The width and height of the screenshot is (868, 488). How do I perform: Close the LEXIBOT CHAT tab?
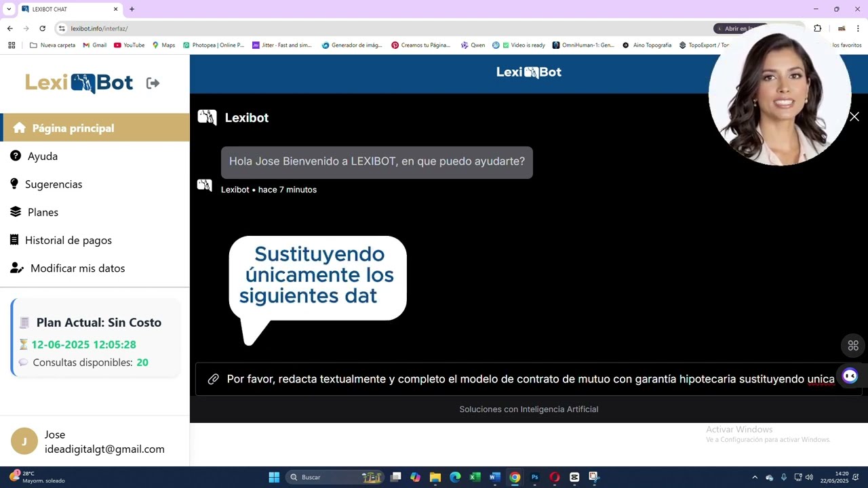point(115,9)
